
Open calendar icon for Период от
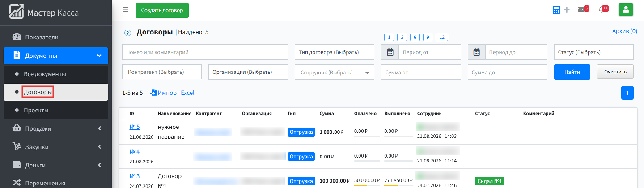390,52
